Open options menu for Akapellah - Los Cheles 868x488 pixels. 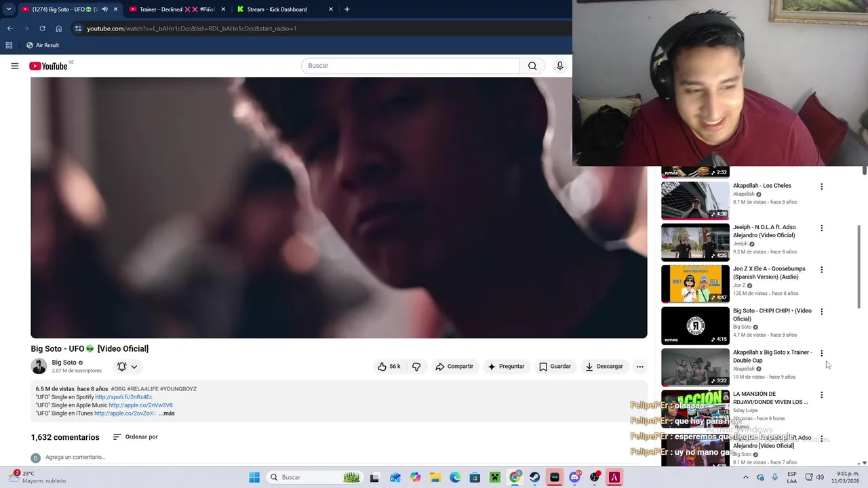point(821,186)
